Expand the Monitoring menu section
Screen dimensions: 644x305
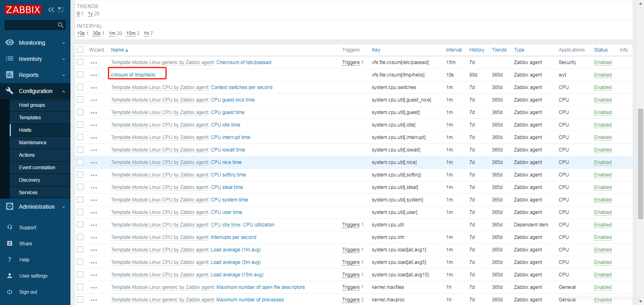pos(64,43)
